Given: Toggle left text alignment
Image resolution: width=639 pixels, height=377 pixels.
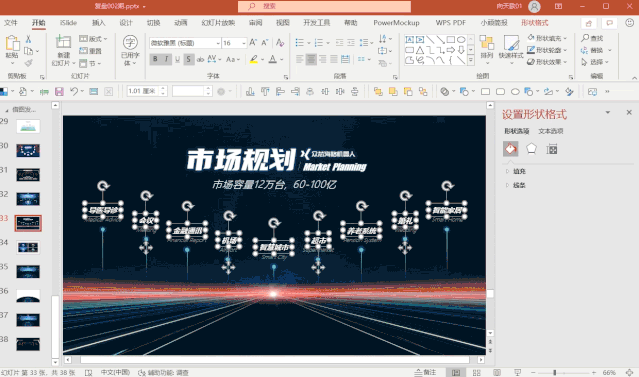Looking at the screenshot, I should click(x=300, y=60).
